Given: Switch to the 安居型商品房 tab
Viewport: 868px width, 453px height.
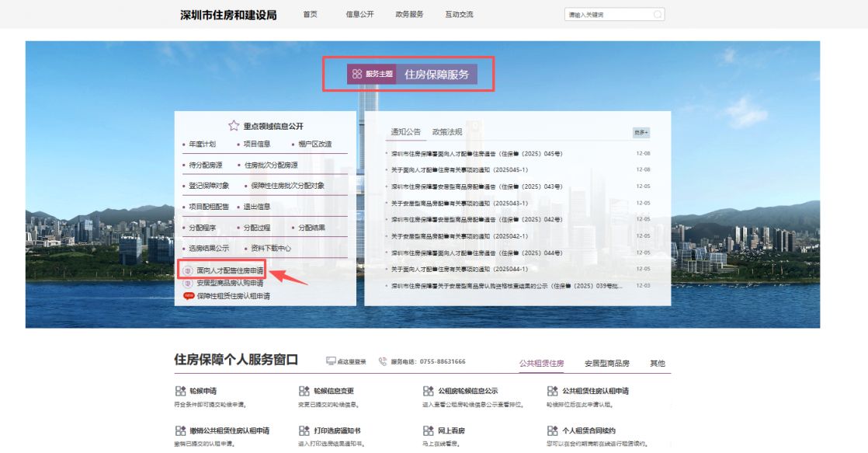Looking at the screenshot, I should [607, 362].
